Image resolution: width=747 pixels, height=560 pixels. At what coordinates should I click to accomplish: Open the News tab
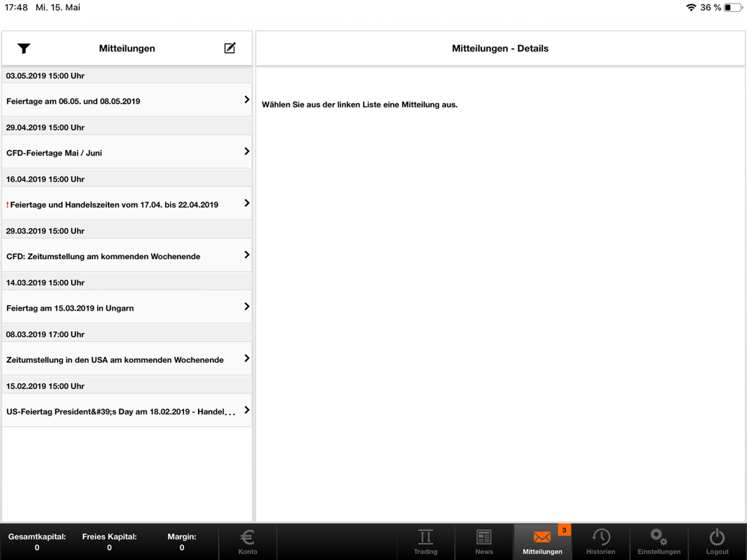(484, 542)
